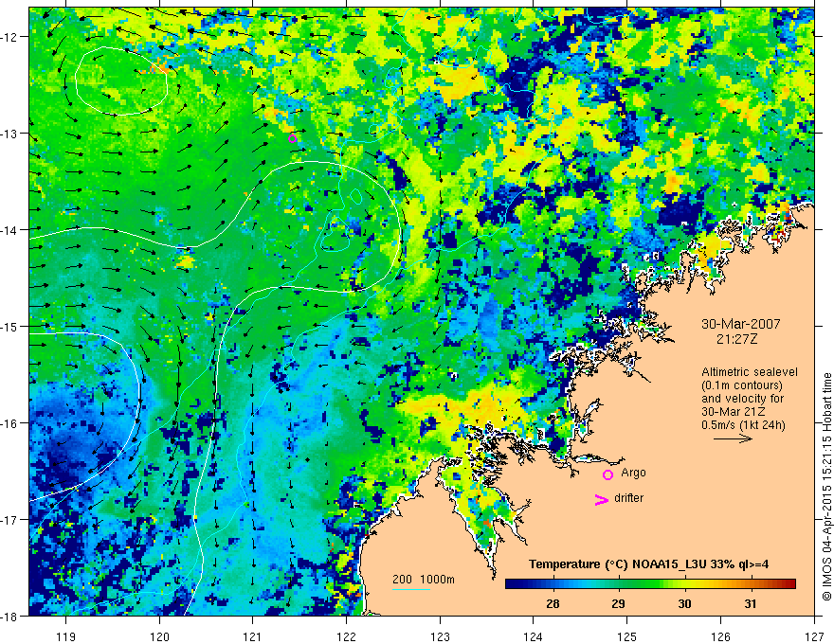Click the '-15' latitude axis label

[9, 326]
